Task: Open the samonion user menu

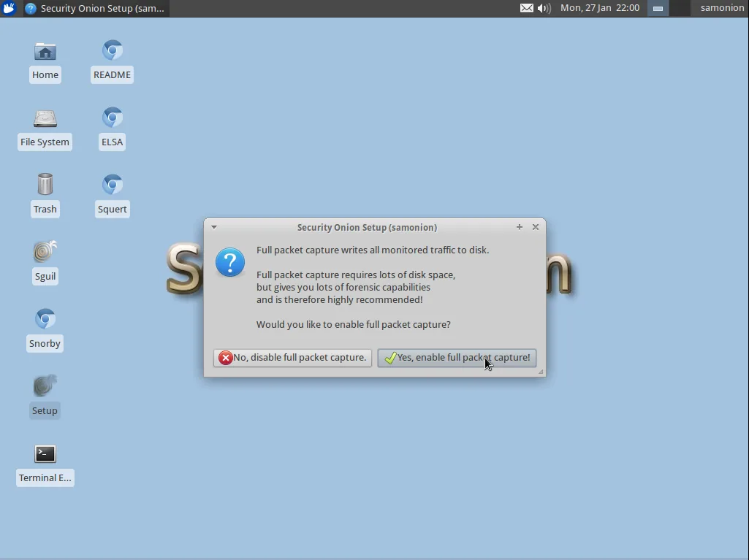Action: [x=722, y=8]
